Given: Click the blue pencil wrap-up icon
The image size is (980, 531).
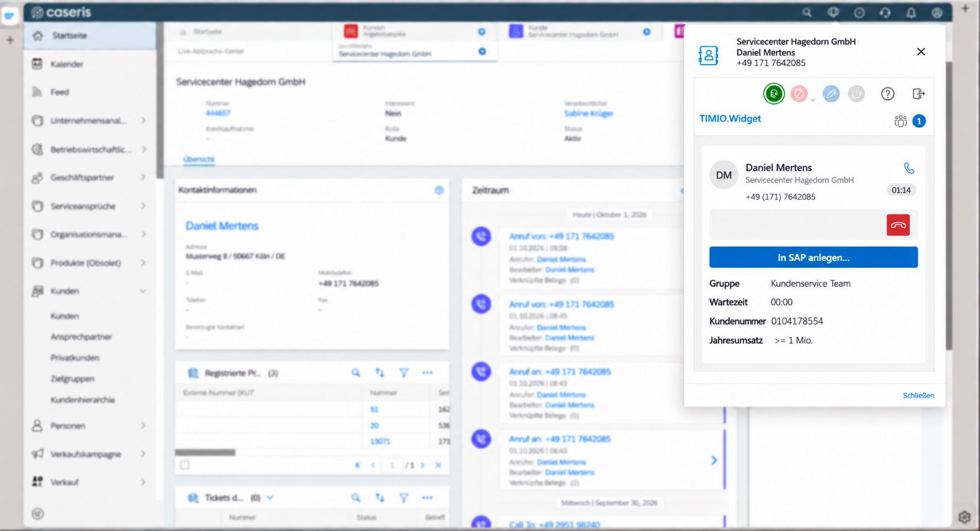Looking at the screenshot, I should click(831, 93).
